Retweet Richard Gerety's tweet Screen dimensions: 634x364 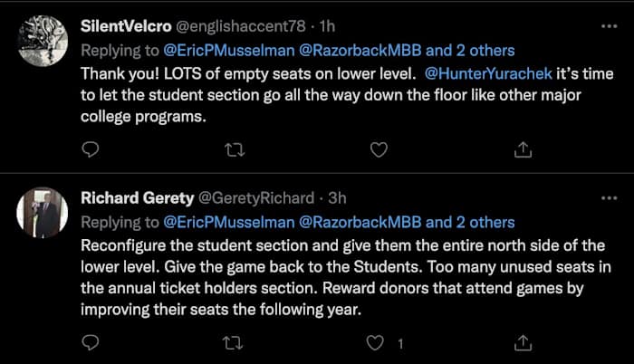pyautogui.click(x=235, y=343)
